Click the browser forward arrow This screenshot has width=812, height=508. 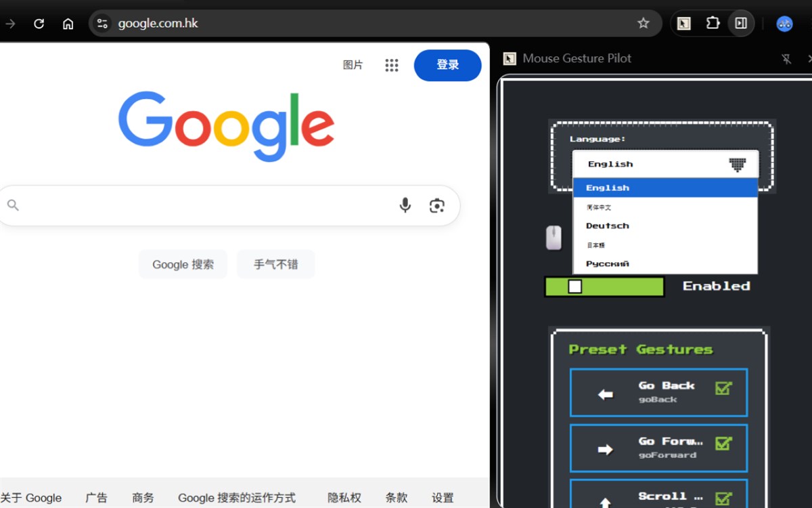(x=10, y=24)
